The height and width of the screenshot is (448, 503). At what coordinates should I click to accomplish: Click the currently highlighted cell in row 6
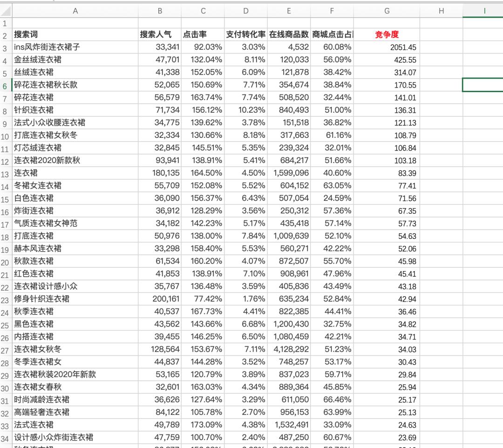click(x=482, y=85)
